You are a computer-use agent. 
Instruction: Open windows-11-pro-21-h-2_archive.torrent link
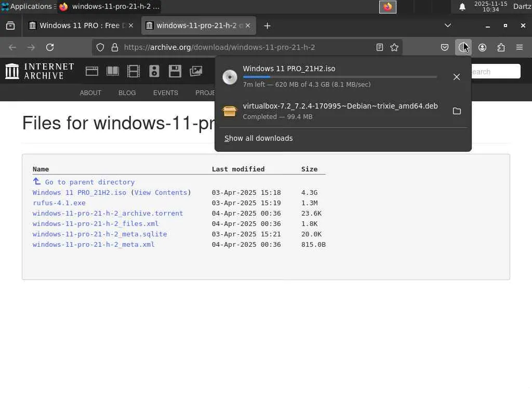pyautogui.click(x=108, y=214)
